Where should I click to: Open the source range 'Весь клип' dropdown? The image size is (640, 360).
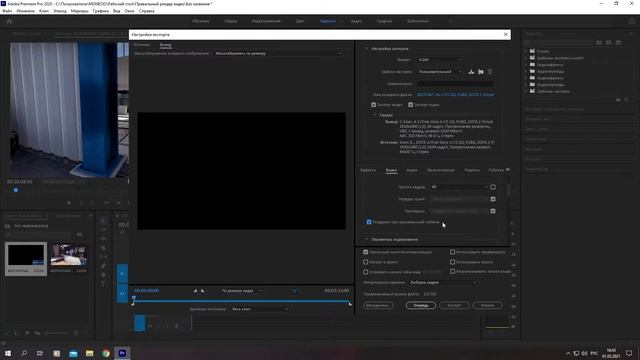click(260, 309)
